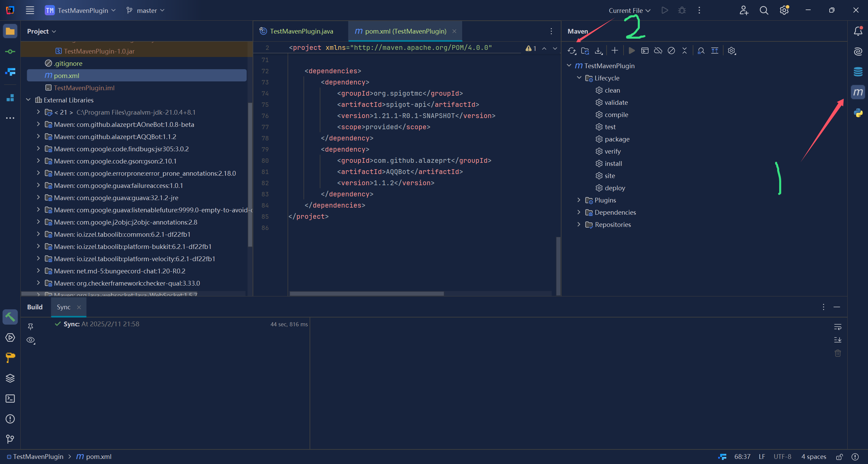Click Download Sources and Documentation icon
This screenshot has height=464, width=868.
[599, 51]
